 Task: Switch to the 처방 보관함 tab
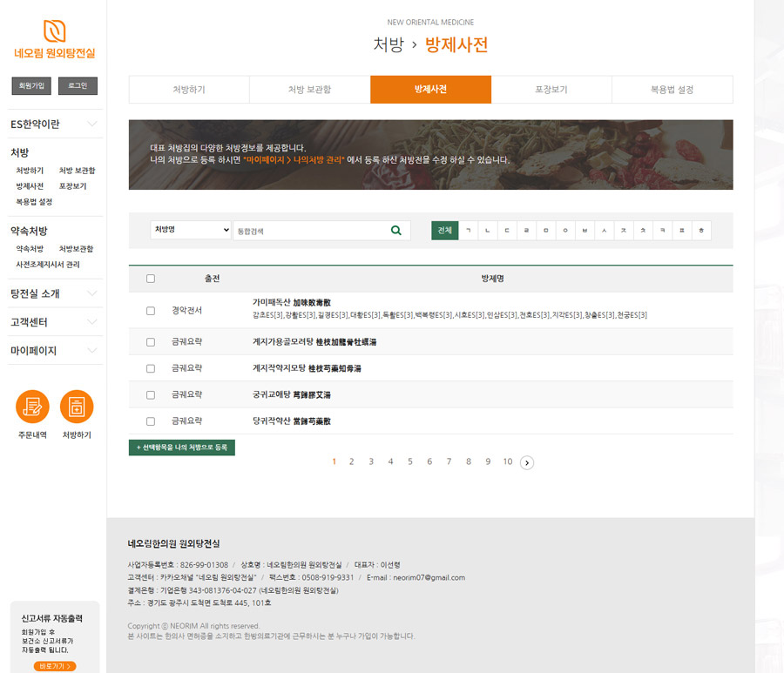(310, 90)
